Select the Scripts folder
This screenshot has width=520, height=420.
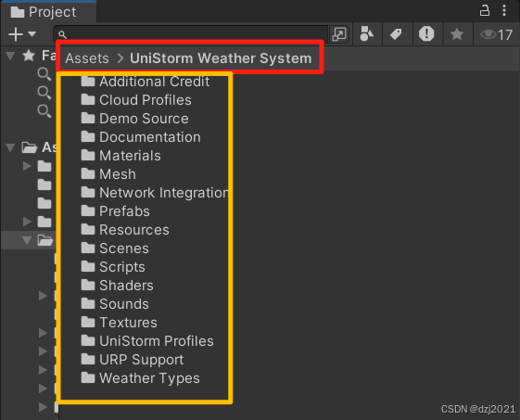(113, 267)
